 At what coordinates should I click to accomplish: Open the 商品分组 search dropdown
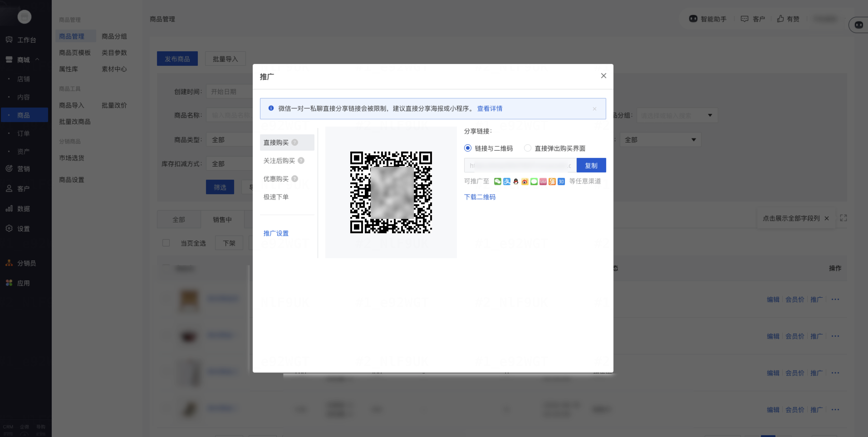point(677,115)
